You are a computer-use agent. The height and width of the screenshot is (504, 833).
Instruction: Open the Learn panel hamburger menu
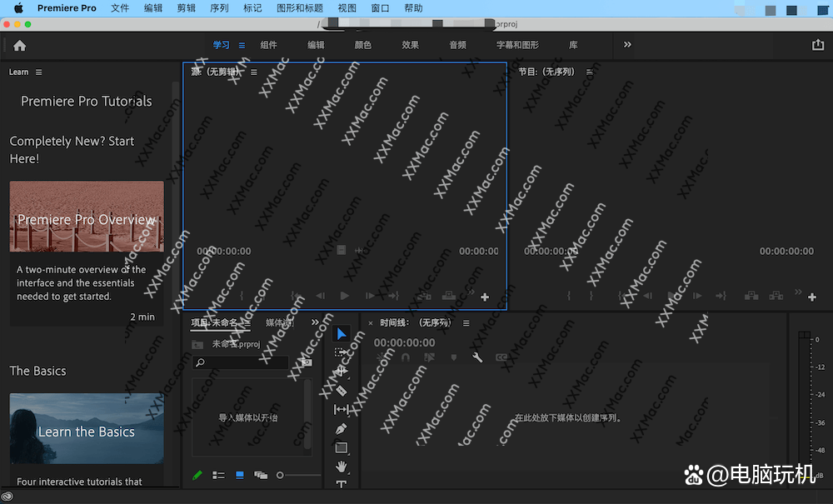pos(38,72)
